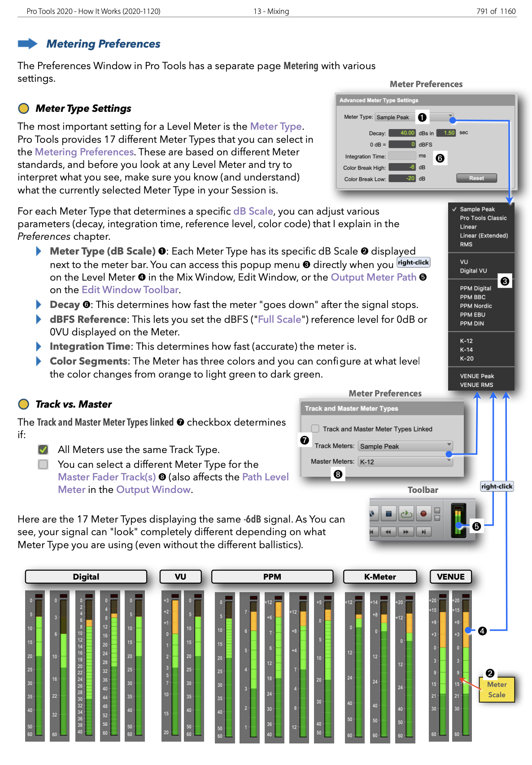This screenshot has height=765, width=532.
Task: Click the Color Break High value field
Action: 402,167
